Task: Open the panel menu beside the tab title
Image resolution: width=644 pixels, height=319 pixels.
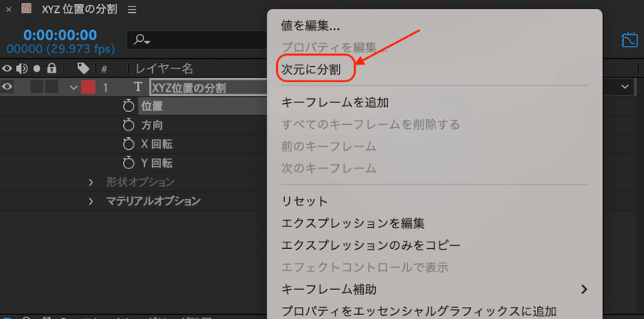Action: coord(132,10)
